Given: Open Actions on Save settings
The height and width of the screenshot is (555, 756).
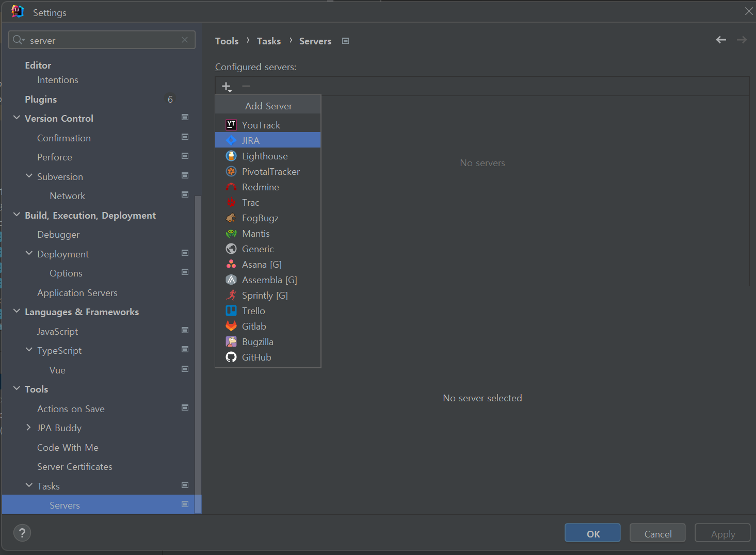Looking at the screenshot, I should click(x=71, y=409).
